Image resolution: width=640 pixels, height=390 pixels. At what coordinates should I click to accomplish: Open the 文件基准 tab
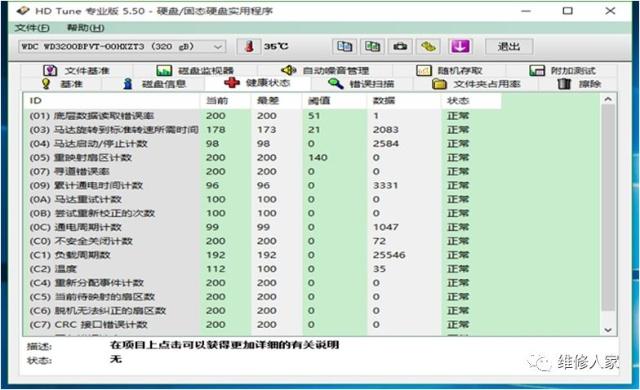pyautogui.click(x=77, y=71)
